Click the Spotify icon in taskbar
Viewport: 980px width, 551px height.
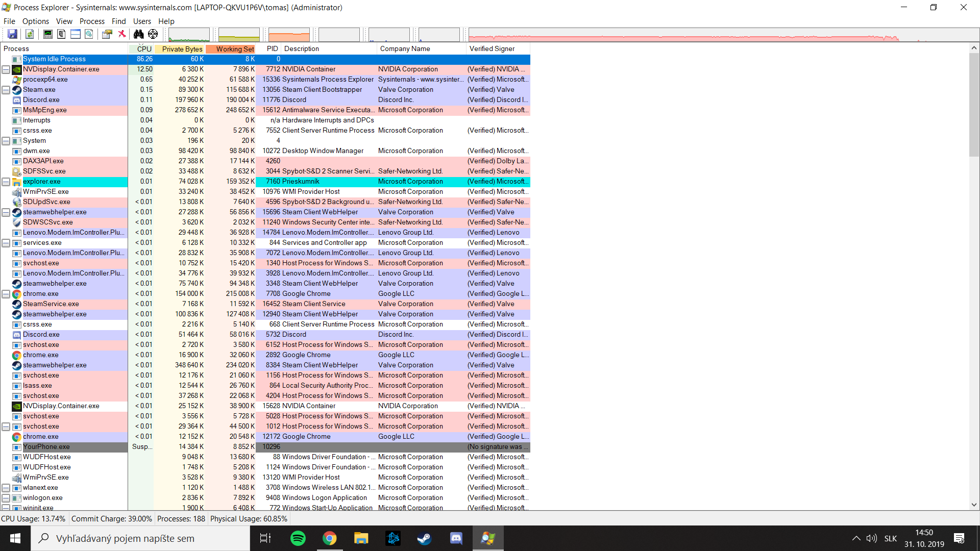pyautogui.click(x=297, y=538)
